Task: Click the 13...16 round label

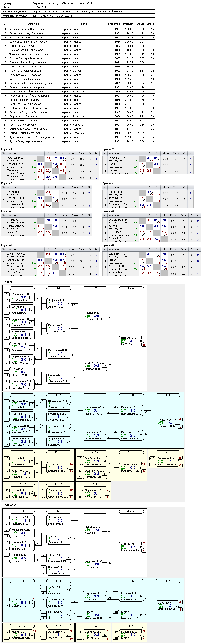Action: (22, 452)
